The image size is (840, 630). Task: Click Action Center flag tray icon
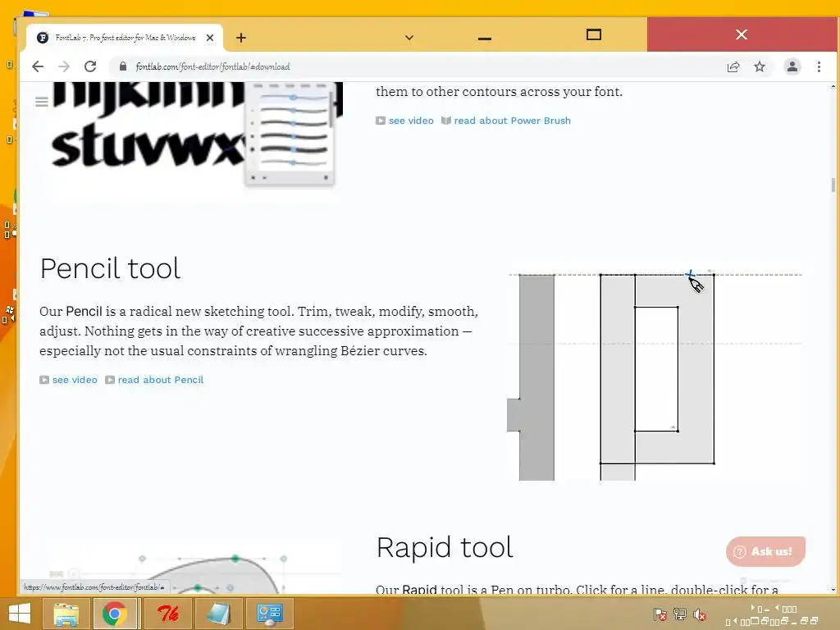660,614
